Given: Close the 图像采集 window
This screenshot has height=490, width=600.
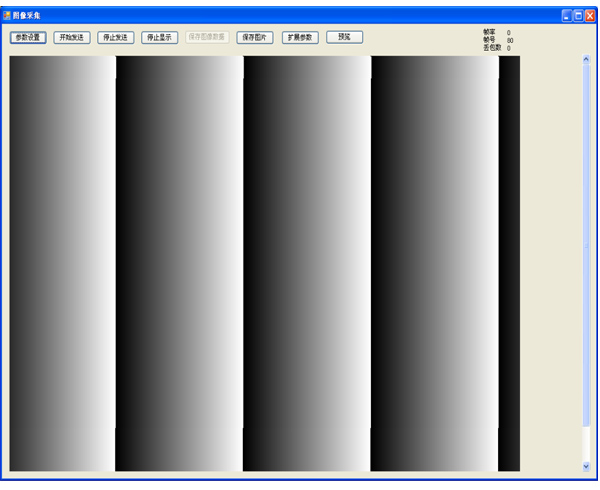Looking at the screenshot, I should (x=590, y=16).
